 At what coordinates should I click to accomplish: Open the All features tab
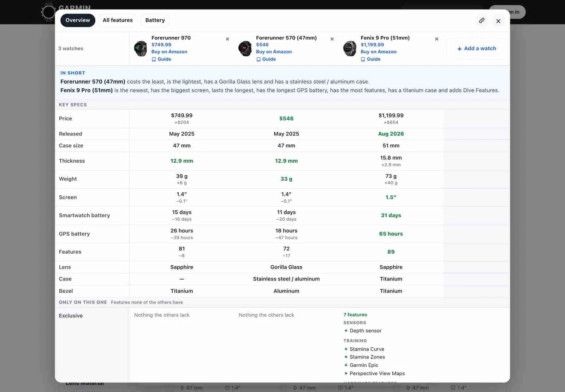(118, 20)
